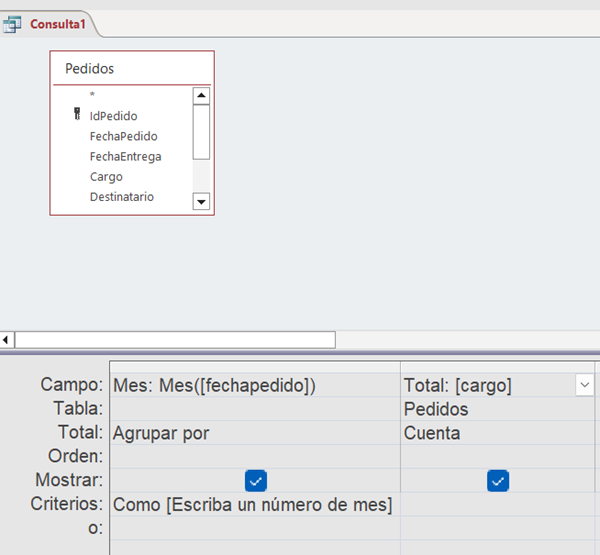Viewport: 600px width, 555px height.
Task: Select the Destinatario field
Action: tap(121, 197)
